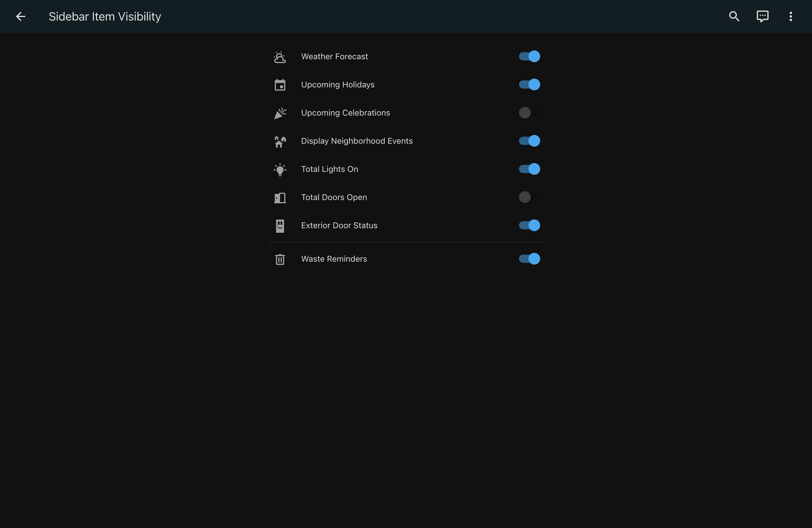Turn on Total Doors Open switch

coord(529,197)
